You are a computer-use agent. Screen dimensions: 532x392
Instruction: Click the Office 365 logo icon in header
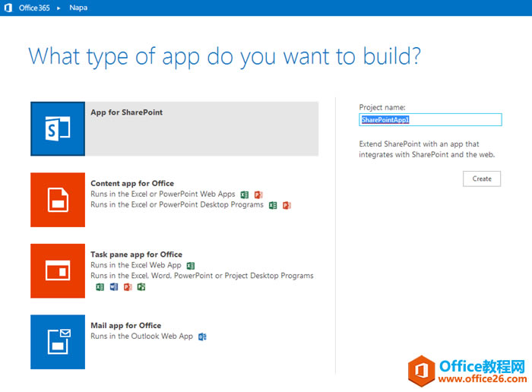(x=8, y=8)
